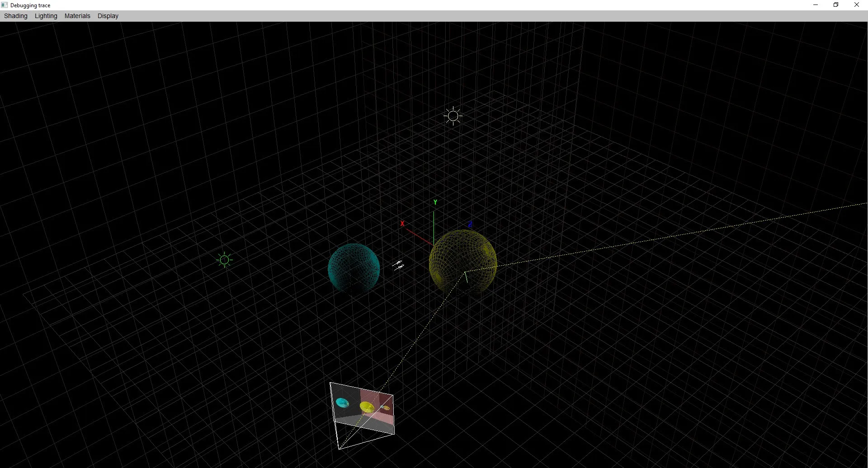Image resolution: width=868 pixels, height=468 pixels.
Task: Select the green light source icon
Action: (x=224, y=260)
